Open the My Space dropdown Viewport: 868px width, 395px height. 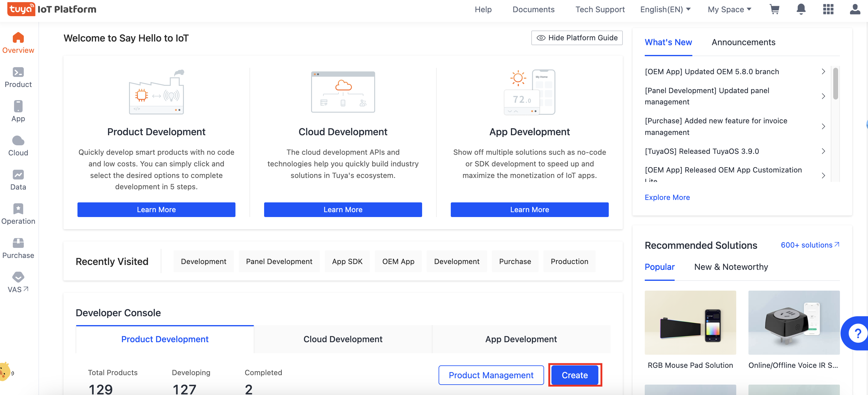coord(729,9)
